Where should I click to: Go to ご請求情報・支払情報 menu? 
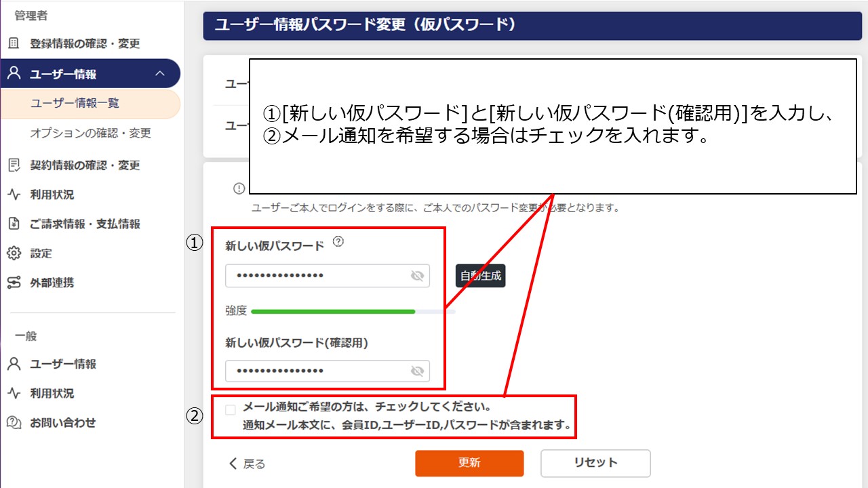[x=85, y=224]
